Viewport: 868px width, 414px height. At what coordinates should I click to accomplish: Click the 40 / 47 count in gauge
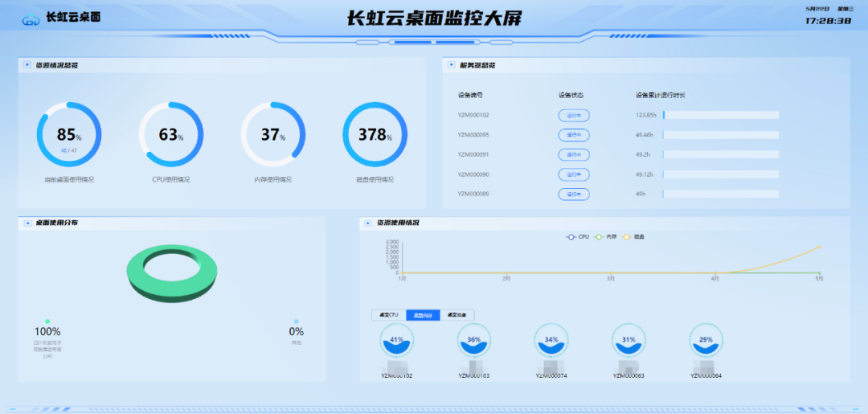pyautogui.click(x=69, y=150)
